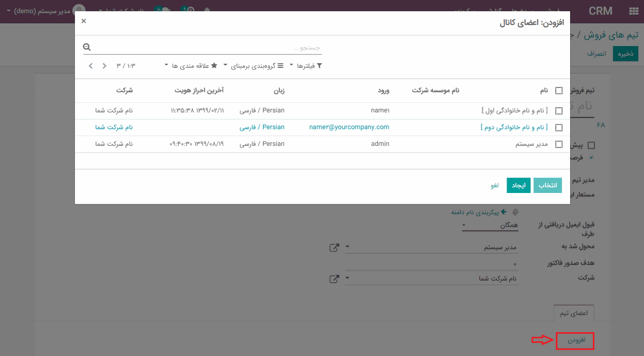Screen dimensions: 644x356
Task: Click the لغو cancel button
Action: tap(495, 185)
